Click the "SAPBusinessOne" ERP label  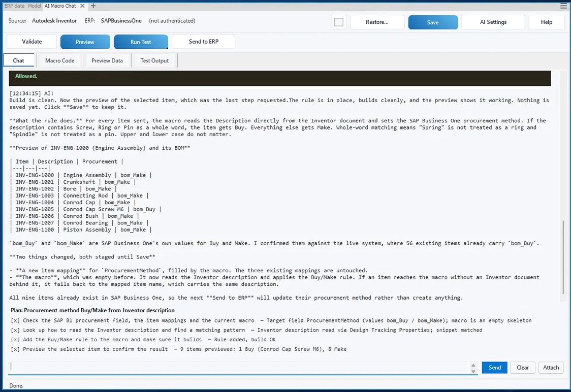121,21
